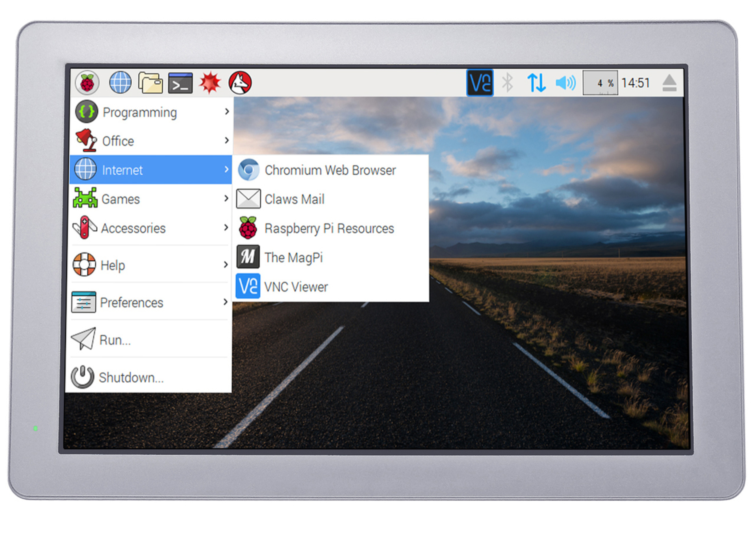Click the Bluetooth tray icon
Image resolution: width=756 pixels, height=535 pixels.
508,83
